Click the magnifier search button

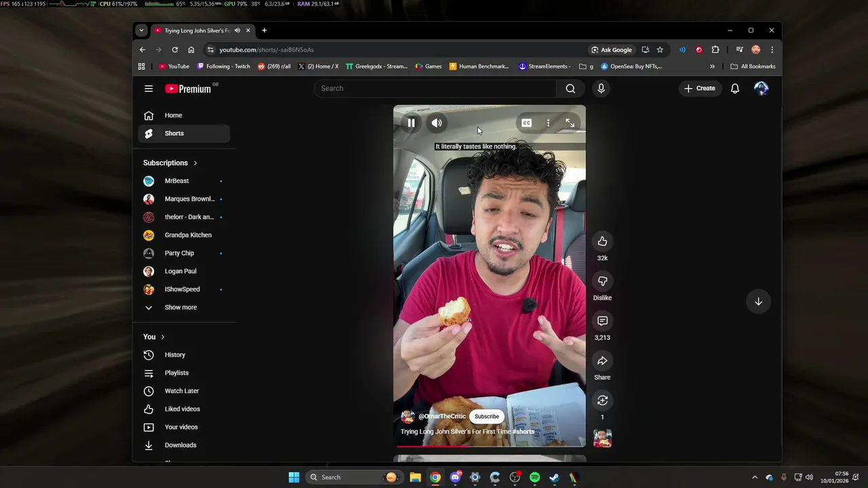pos(570,88)
